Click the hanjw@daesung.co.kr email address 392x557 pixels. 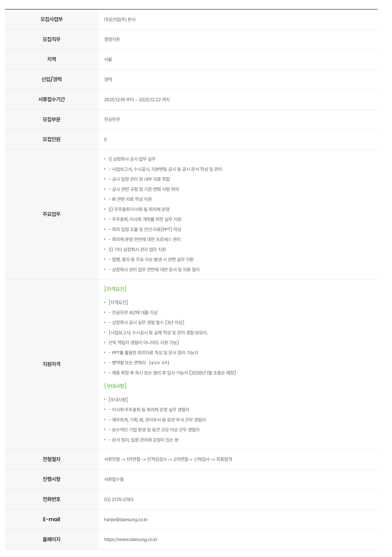click(x=126, y=519)
